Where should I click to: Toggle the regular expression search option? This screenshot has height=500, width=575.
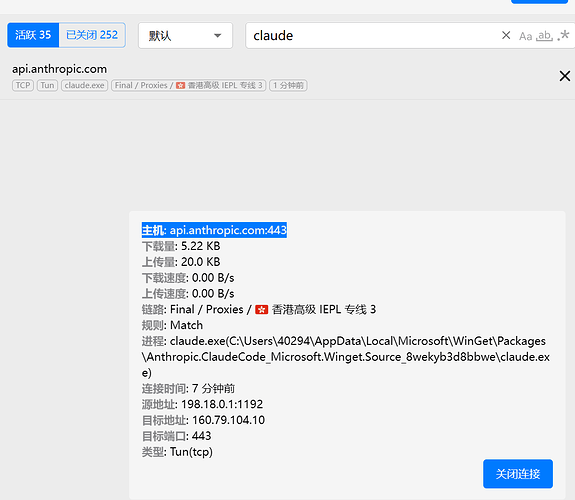pos(563,35)
